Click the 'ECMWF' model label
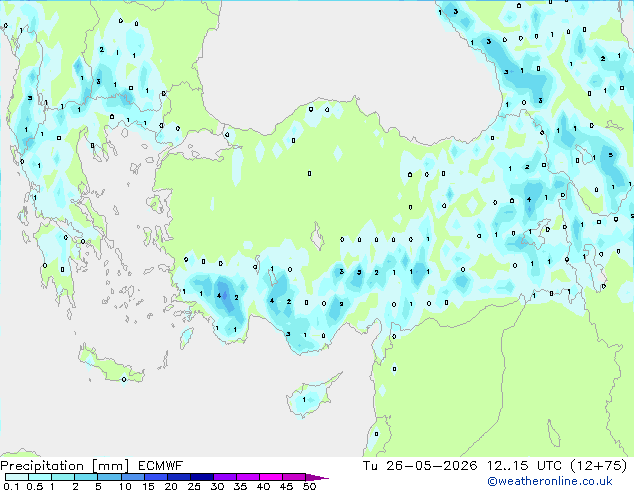Image resolution: width=634 pixels, height=490 pixels. 160,466
